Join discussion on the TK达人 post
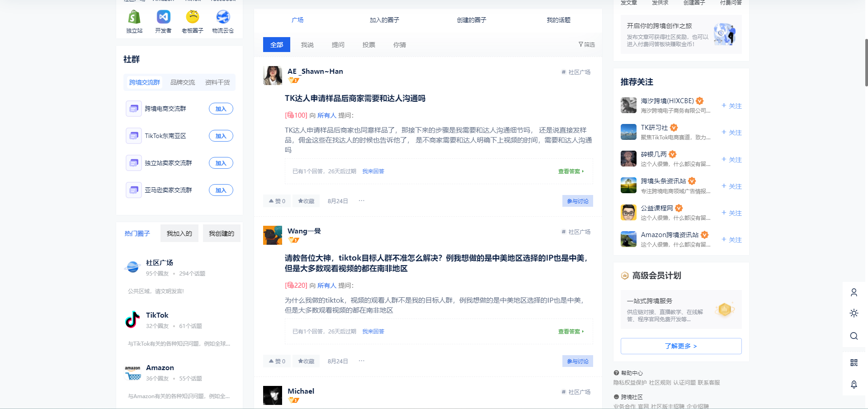This screenshot has height=409, width=868. pyautogui.click(x=578, y=201)
